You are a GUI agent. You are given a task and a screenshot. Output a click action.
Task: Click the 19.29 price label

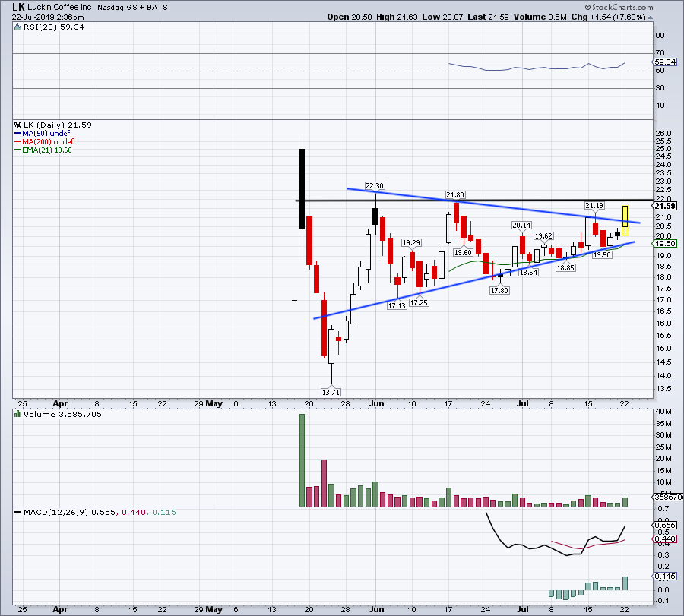click(411, 243)
